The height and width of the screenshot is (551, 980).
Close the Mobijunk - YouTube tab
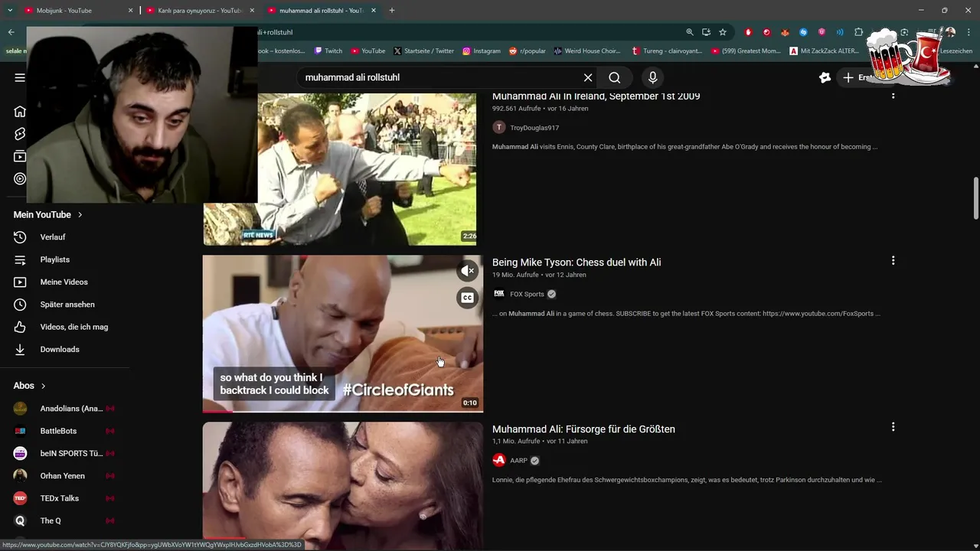130,11
